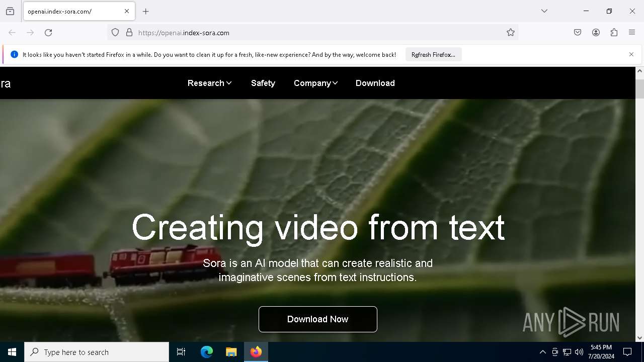This screenshot has height=362, width=644.
Task: Click the Refresh Firefox... button
Action: coord(433,54)
